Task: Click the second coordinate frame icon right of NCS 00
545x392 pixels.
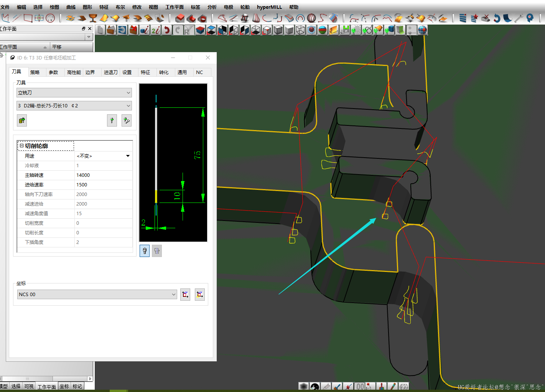Action: [200, 295]
